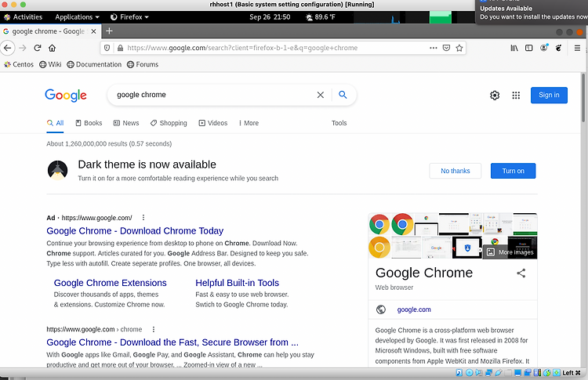Dismiss dark theme with No thanks

click(456, 171)
